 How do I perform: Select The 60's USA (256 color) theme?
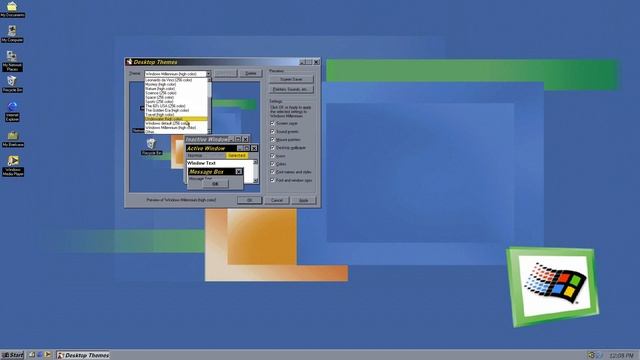point(176,106)
